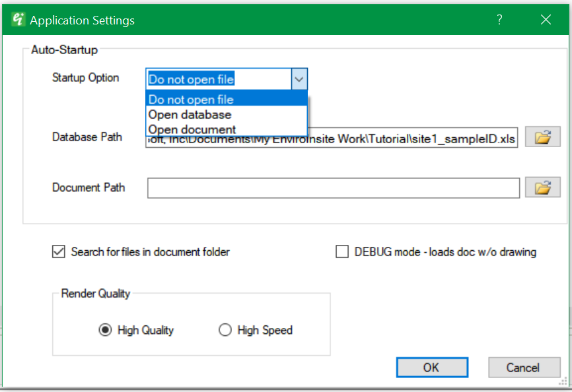Open the help question mark icon
Viewport: 572px width, 392px height.
click(x=499, y=20)
